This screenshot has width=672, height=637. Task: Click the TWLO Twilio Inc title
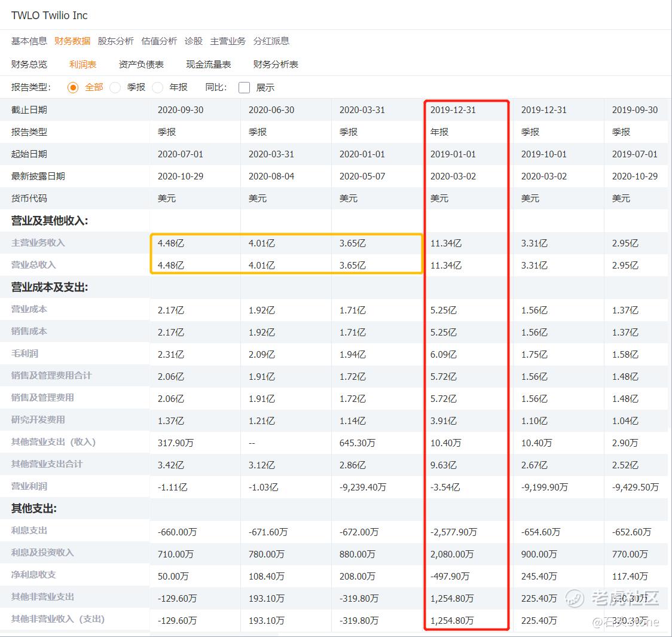click(x=49, y=16)
